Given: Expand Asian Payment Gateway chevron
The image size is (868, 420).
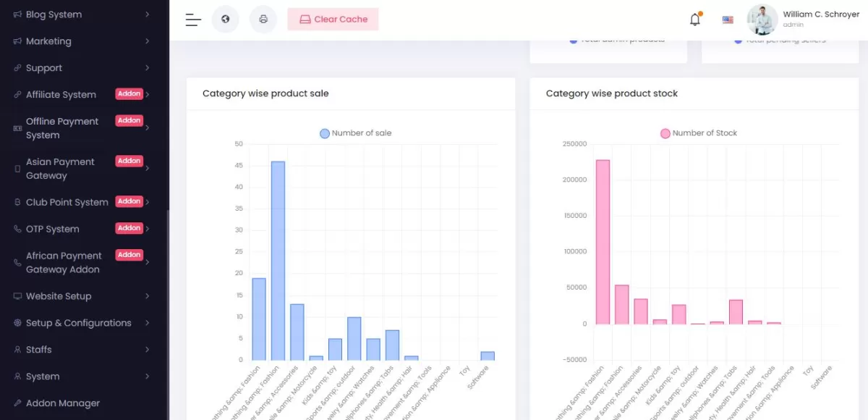Looking at the screenshot, I should (147, 169).
